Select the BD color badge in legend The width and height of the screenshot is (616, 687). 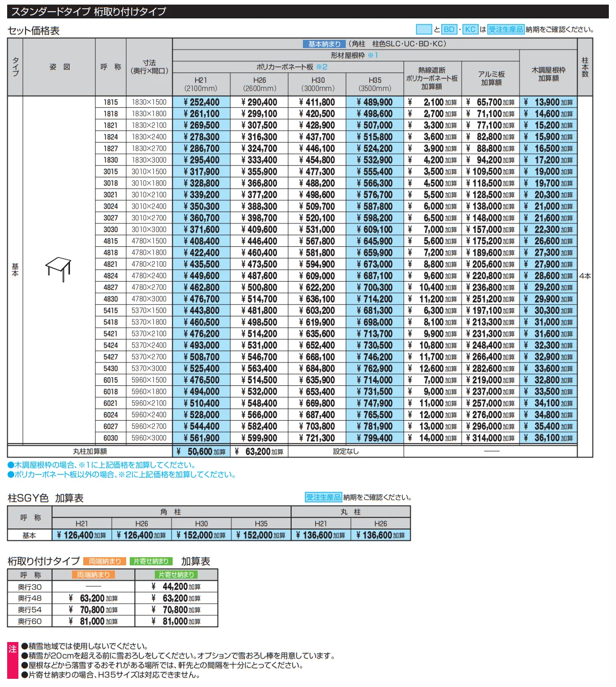(449, 30)
